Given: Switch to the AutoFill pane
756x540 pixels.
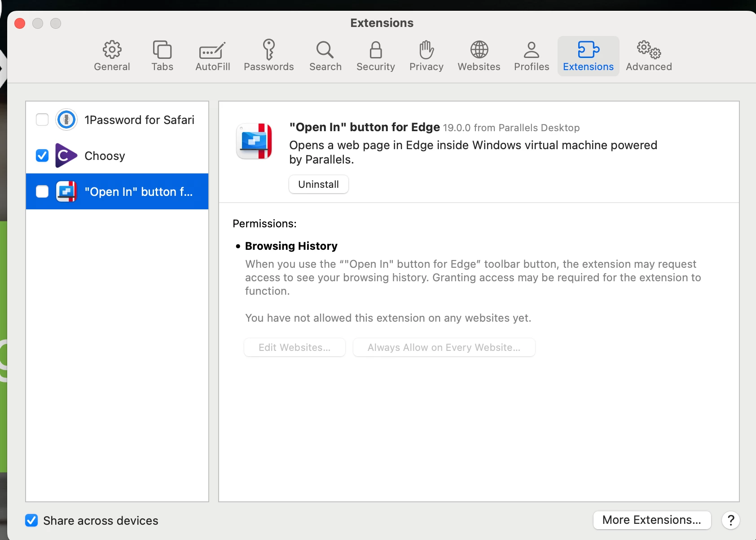Looking at the screenshot, I should [x=213, y=56].
